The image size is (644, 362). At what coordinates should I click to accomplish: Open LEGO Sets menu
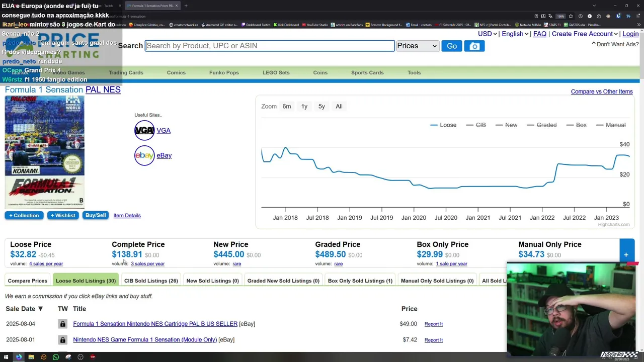[x=276, y=72]
